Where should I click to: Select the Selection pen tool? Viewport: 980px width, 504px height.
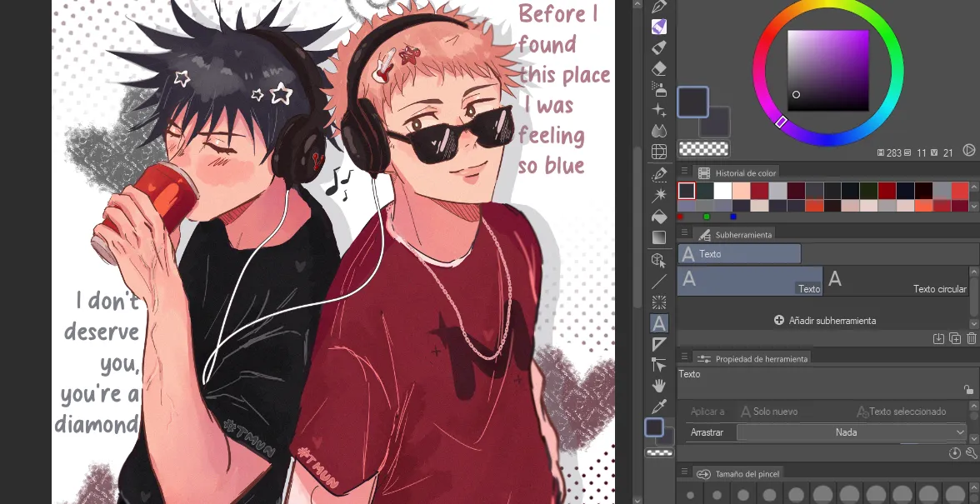pos(658,176)
